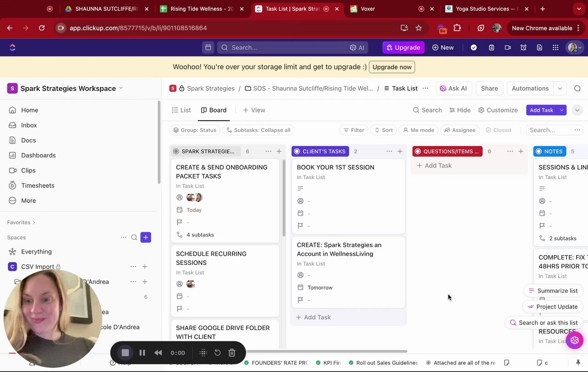Click the ClickUp logo in top left
This screenshot has width=588, height=372.
coord(12,47)
